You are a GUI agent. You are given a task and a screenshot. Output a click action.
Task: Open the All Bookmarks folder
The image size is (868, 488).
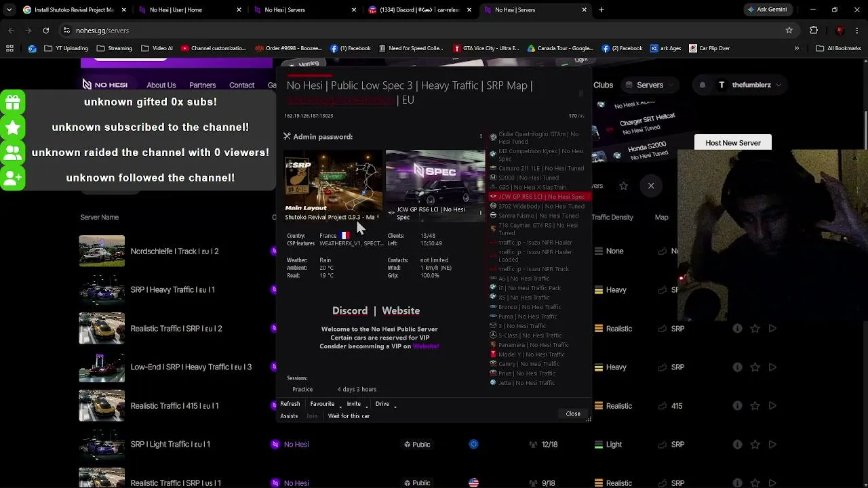click(839, 48)
